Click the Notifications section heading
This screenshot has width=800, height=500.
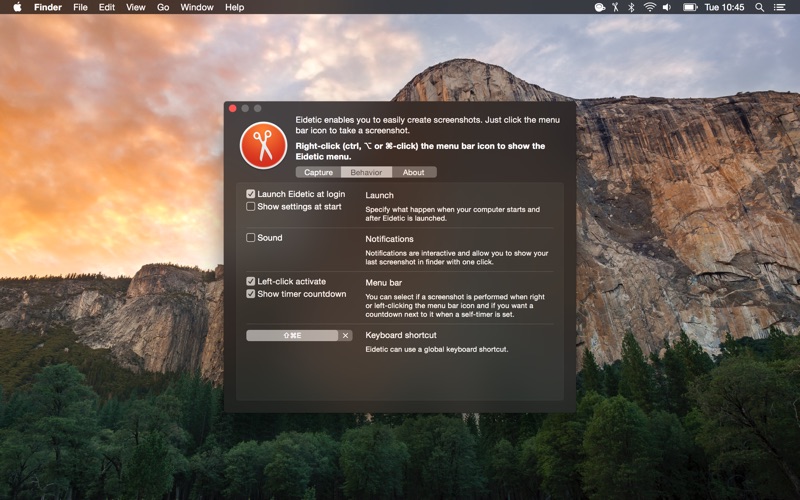pyautogui.click(x=389, y=239)
